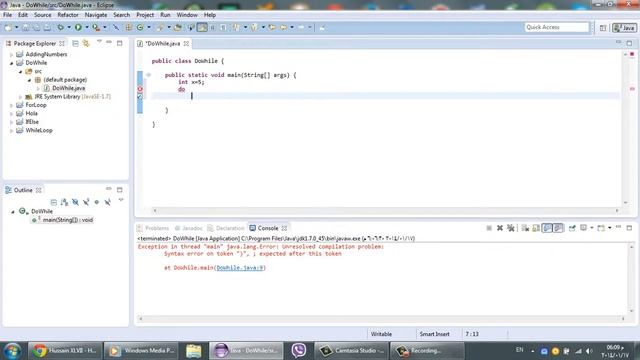The image size is (640, 360).
Task: Open the Source menu
Action: click(x=42, y=15)
